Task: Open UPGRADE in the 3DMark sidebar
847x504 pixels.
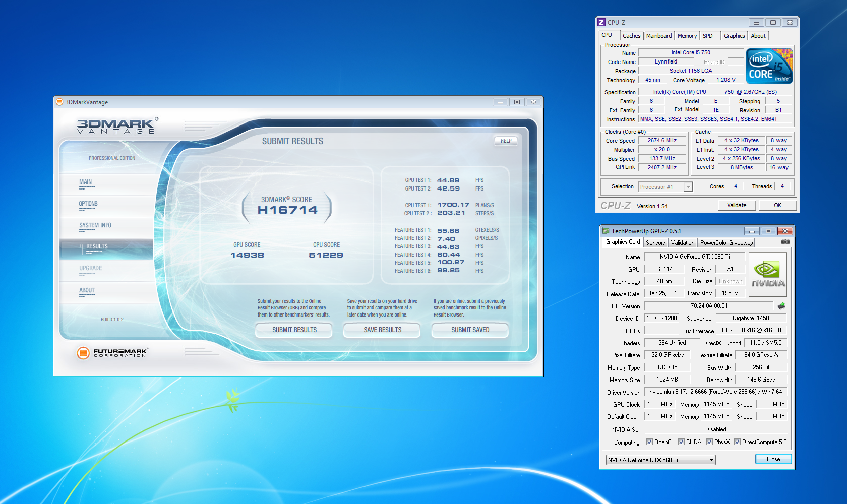Action: 106,271
